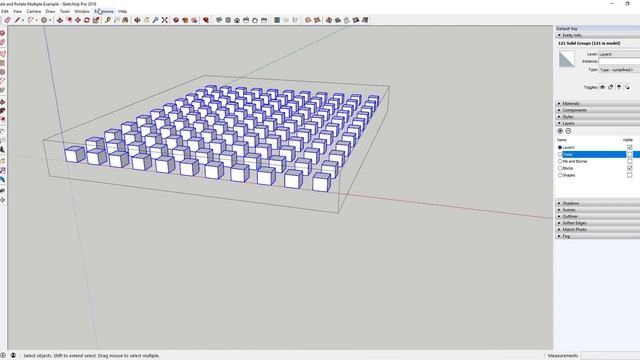Screen dimensions: 640x360
Task: Add a new layer with plus icon
Action: click(560, 131)
